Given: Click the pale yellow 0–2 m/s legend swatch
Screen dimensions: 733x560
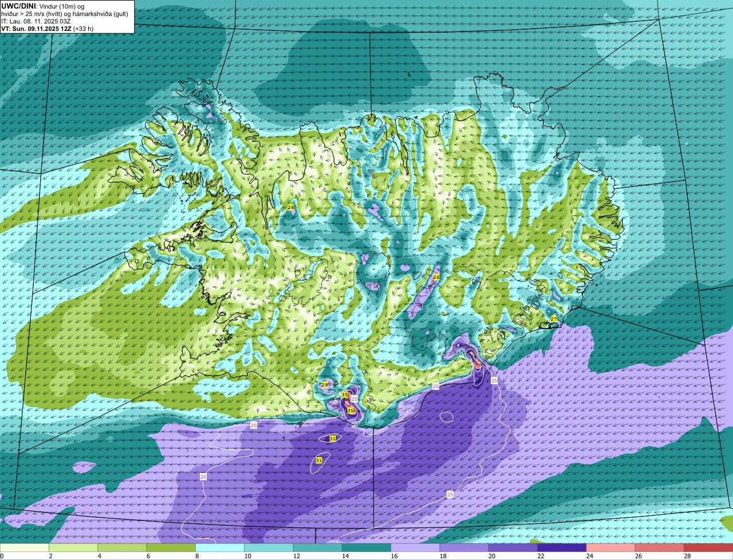Looking at the screenshot, I should (25, 548).
